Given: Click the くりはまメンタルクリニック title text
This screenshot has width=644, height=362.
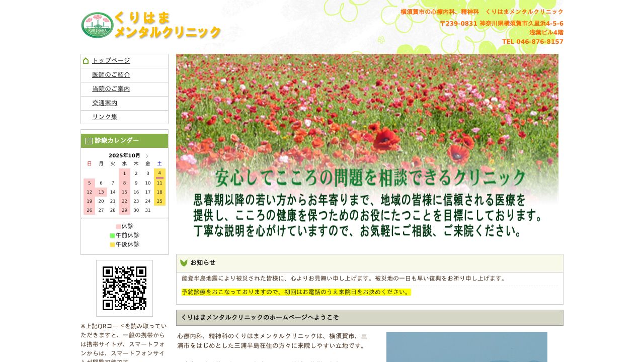Looking at the screenshot, I should tap(168, 25).
